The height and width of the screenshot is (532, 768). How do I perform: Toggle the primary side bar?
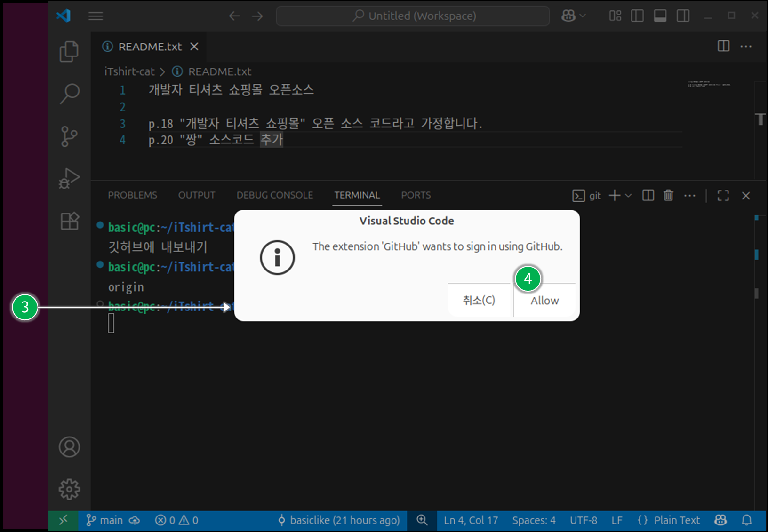637,16
